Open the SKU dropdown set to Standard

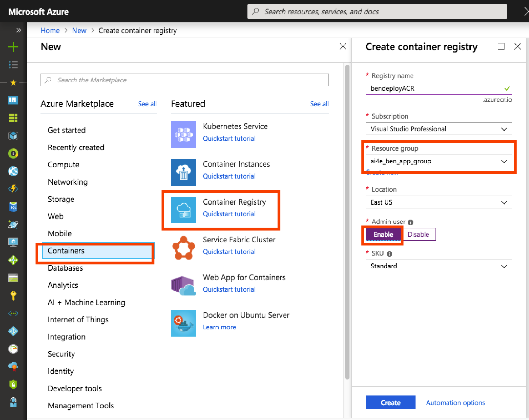tap(438, 266)
